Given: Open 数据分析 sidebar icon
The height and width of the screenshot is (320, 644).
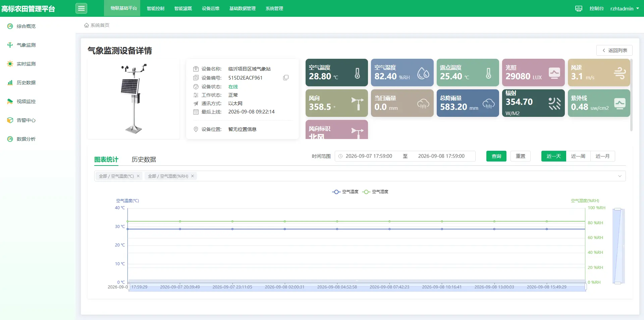Looking at the screenshot, I should [x=10, y=139].
